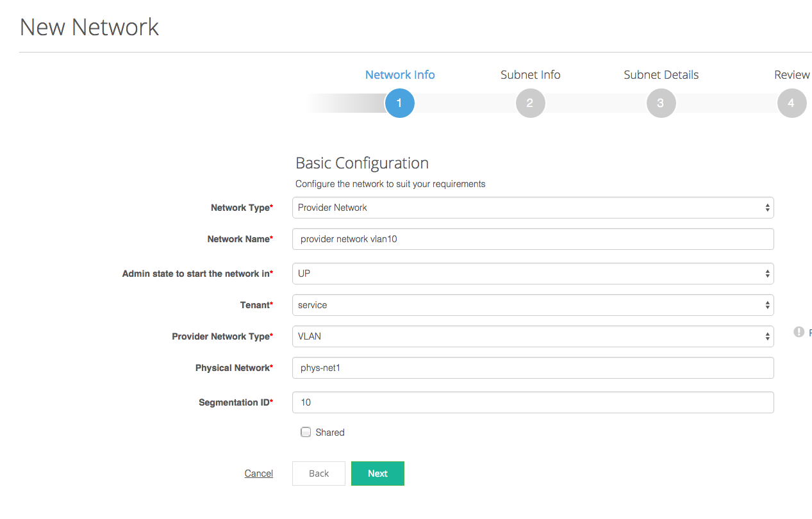This screenshot has width=812, height=519.
Task: Click step 2 circle in wizard
Action: pos(530,103)
